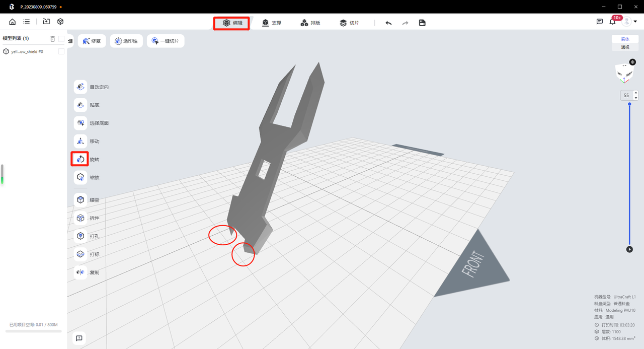The width and height of the screenshot is (644, 349).
Task: Select the 复制 duplicate tool icon
Action: click(80, 272)
